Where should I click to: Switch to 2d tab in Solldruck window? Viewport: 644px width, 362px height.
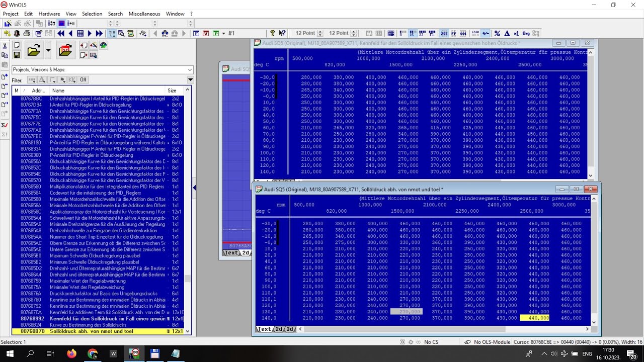[278, 329]
